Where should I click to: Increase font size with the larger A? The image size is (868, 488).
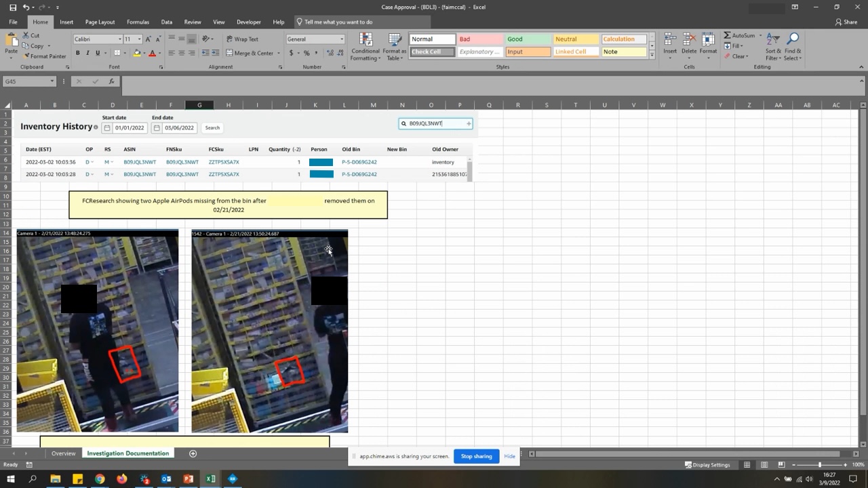149,39
